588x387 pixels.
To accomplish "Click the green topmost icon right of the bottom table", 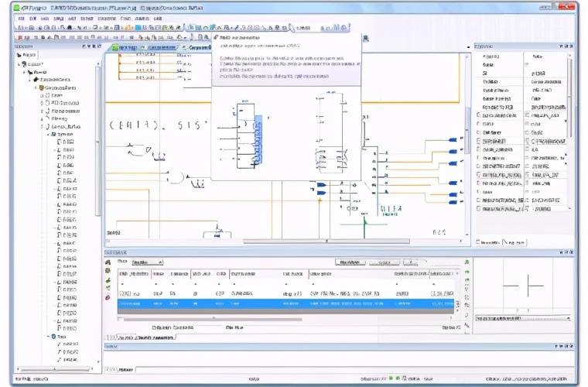I will 467,262.
